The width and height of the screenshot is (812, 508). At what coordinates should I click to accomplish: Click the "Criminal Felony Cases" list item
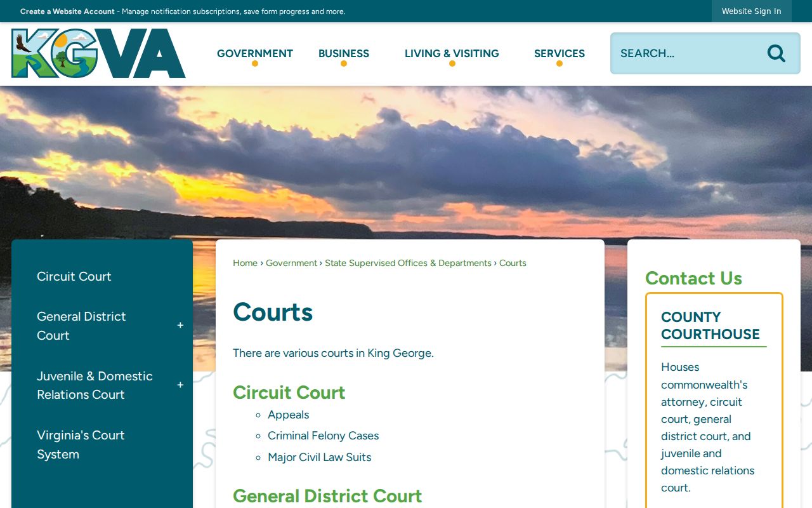tap(324, 436)
